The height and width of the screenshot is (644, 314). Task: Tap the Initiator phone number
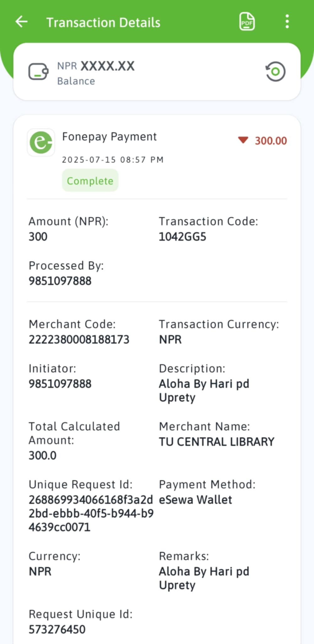pos(60,384)
